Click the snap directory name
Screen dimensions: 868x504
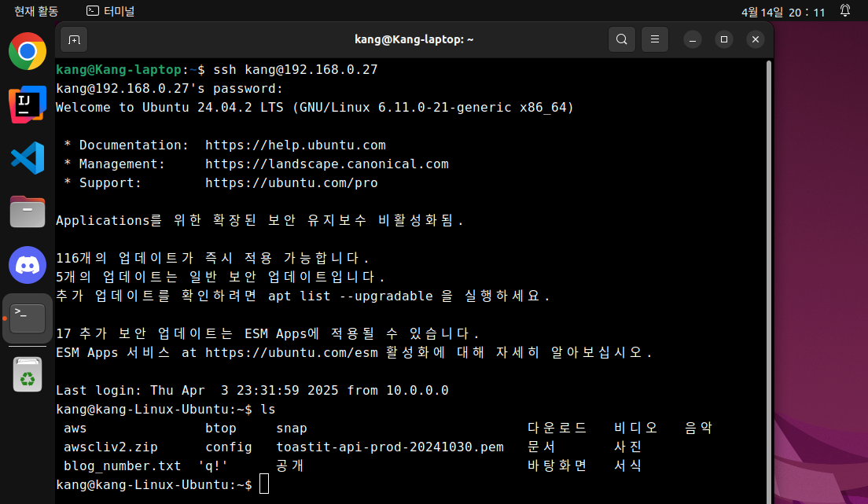click(x=292, y=428)
